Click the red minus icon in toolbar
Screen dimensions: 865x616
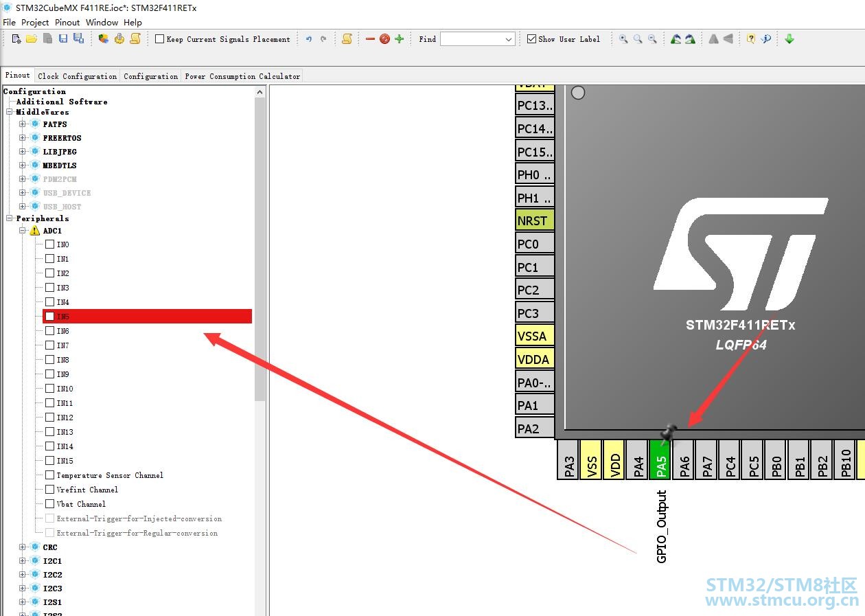[x=370, y=39]
